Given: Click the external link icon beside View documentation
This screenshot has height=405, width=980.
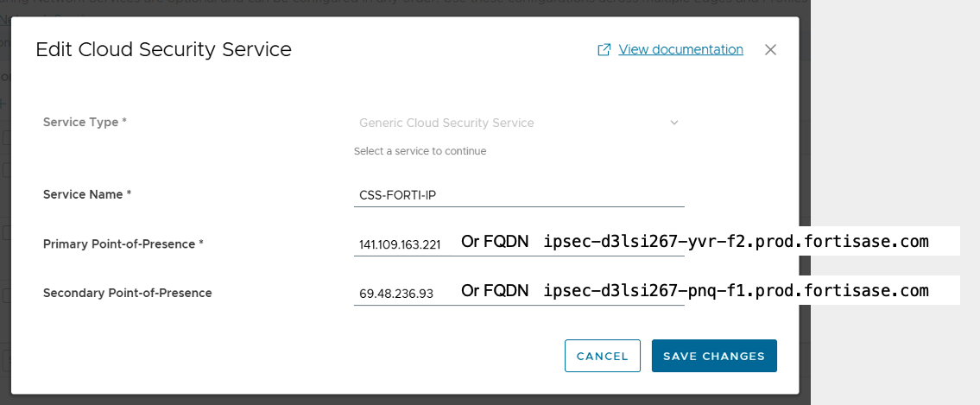Looking at the screenshot, I should (x=604, y=50).
